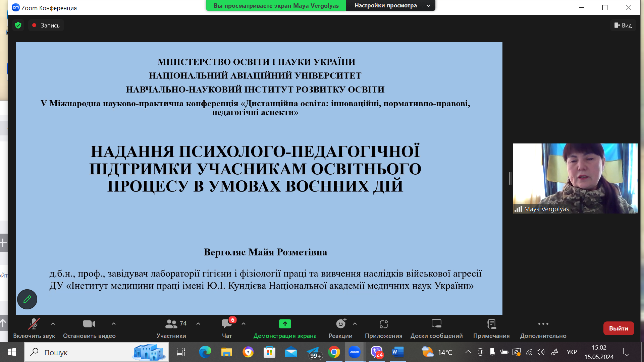Select Maya Vergolyas video thumbnail
644x362 pixels.
point(575,178)
